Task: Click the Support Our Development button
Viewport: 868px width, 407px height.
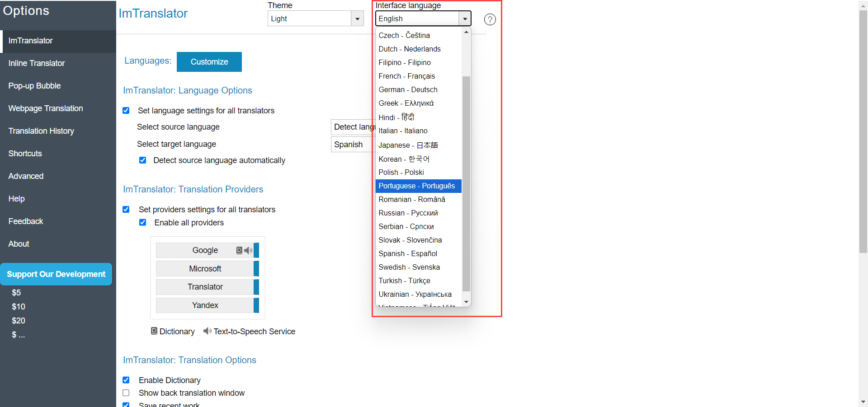Action: pos(56,274)
